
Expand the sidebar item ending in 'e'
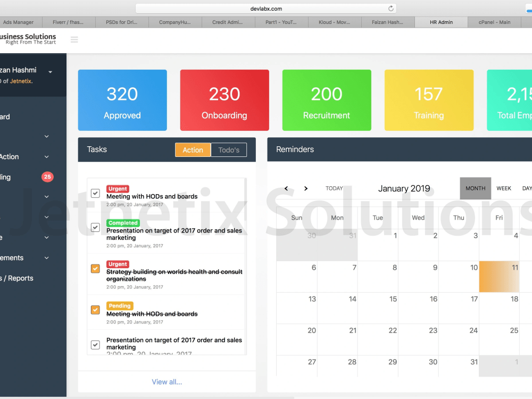coord(46,237)
